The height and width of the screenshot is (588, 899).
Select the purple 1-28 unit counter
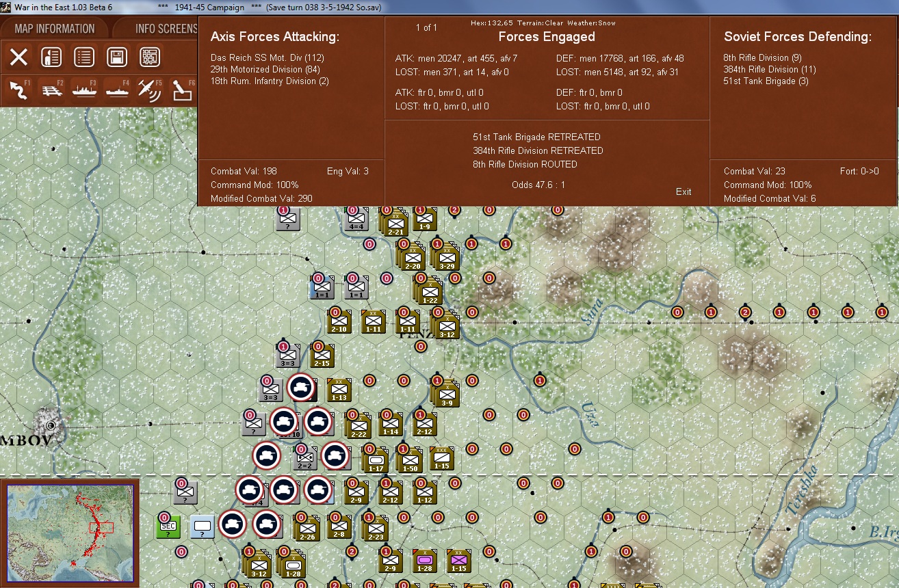click(424, 560)
